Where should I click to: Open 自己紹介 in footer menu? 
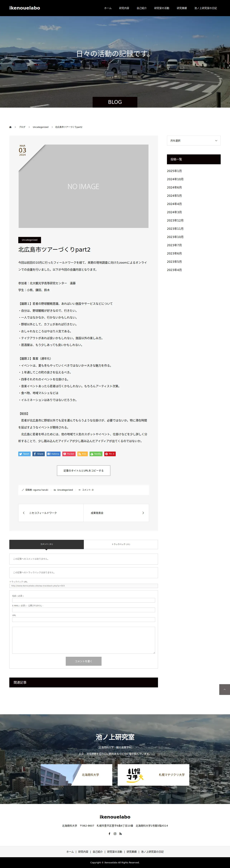click(x=98, y=852)
